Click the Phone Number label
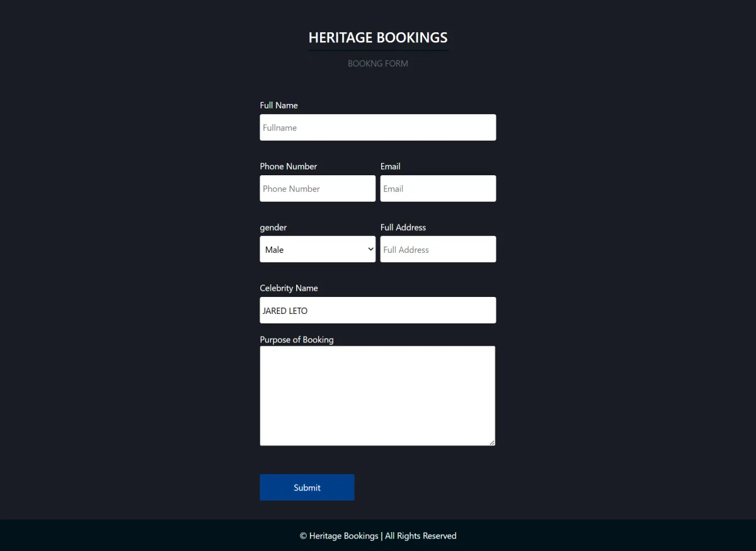This screenshot has width=756, height=551. click(288, 166)
